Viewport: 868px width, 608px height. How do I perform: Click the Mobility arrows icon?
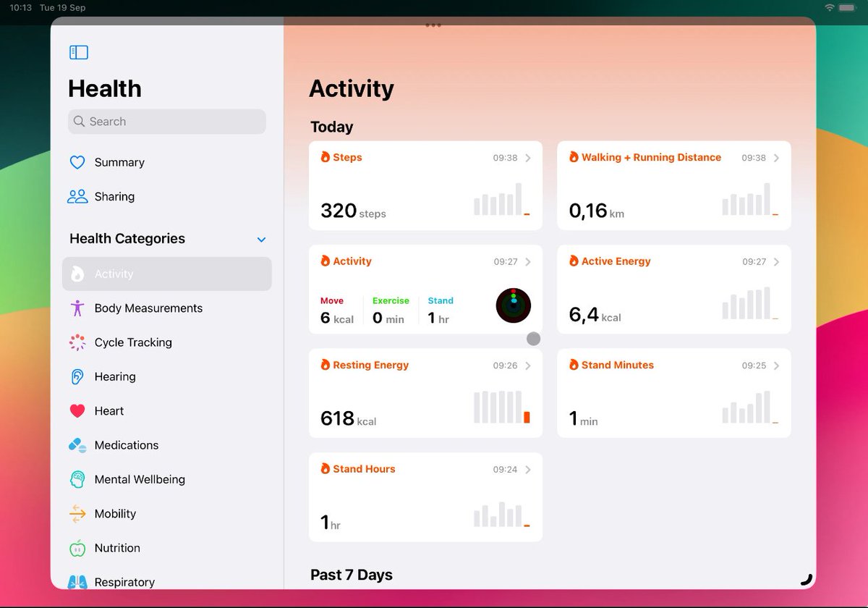click(77, 514)
